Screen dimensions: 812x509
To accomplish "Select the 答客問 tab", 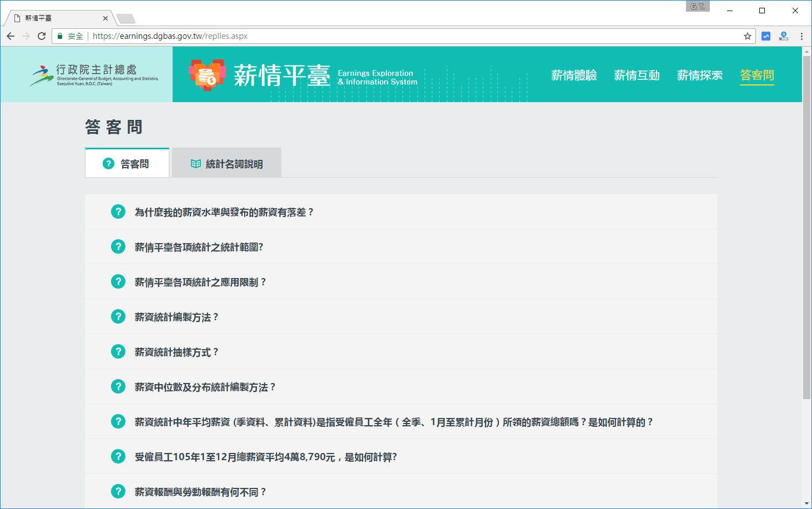I will (x=127, y=164).
